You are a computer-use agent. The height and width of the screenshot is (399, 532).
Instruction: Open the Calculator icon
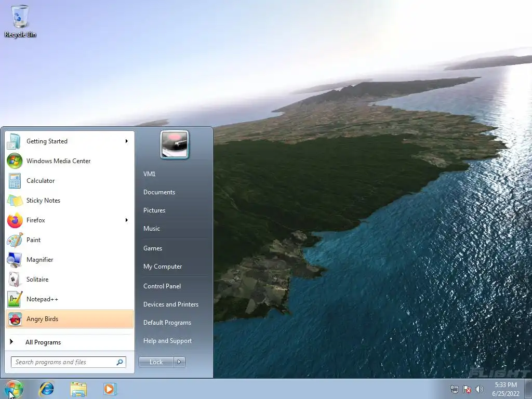tap(14, 180)
